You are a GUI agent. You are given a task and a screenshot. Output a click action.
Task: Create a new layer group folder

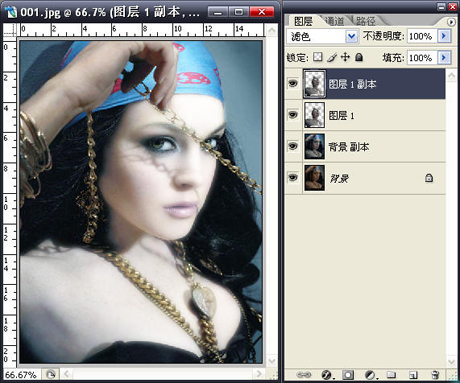point(391,375)
